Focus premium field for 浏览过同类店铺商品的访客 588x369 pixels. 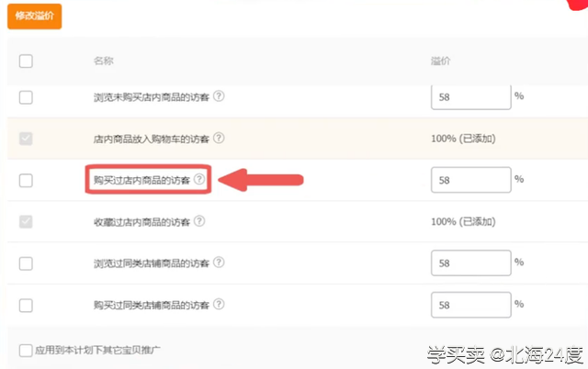471,263
